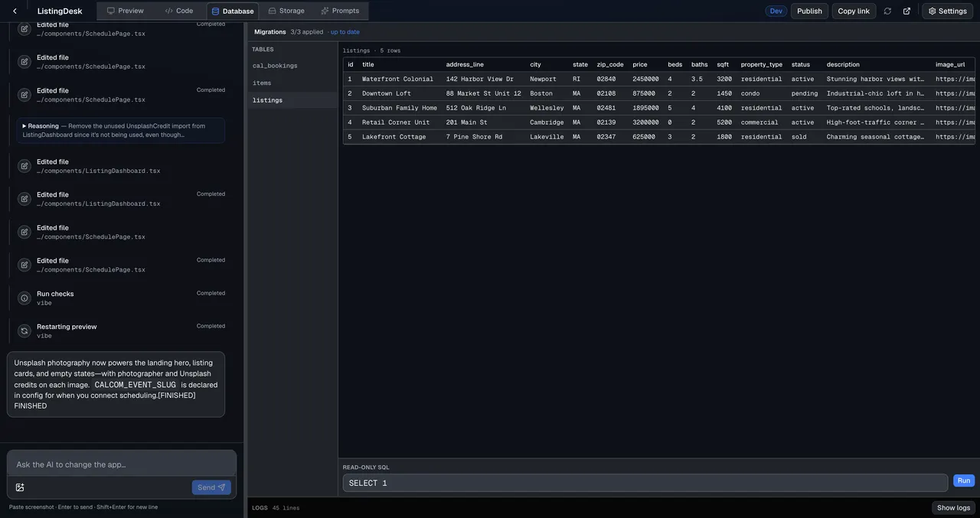Select the Database tab

tap(233, 11)
